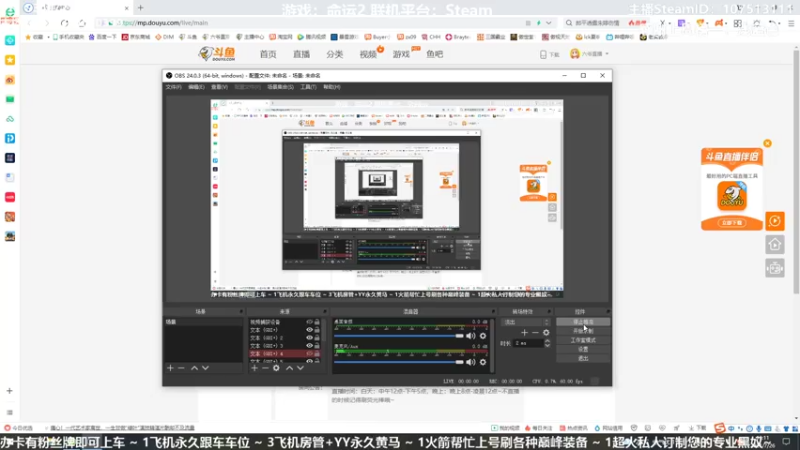
Task: Click the download button on the Douyu companion ad
Action: (732, 223)
